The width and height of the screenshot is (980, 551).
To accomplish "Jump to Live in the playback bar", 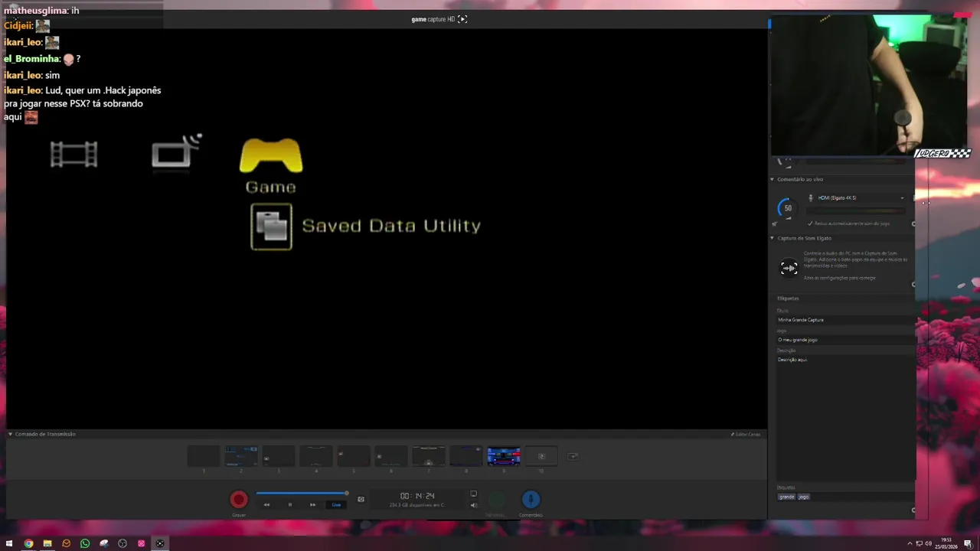I will (336, 504).
